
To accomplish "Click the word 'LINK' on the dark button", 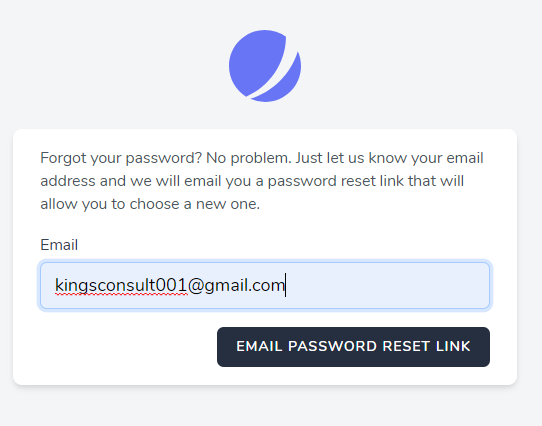I will [453, 346].
